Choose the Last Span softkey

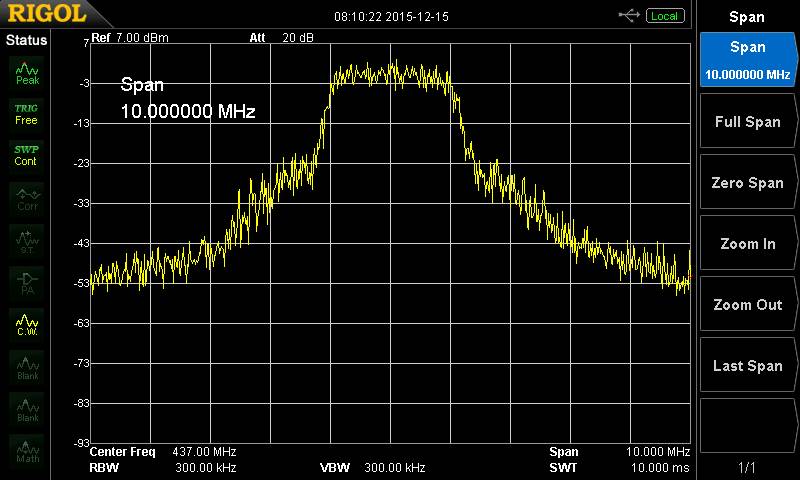(747, 366)
